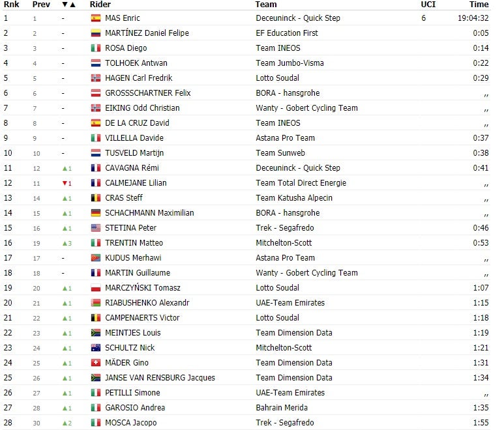
Task: Click the UCI points value 6
Action: point(424,18)
